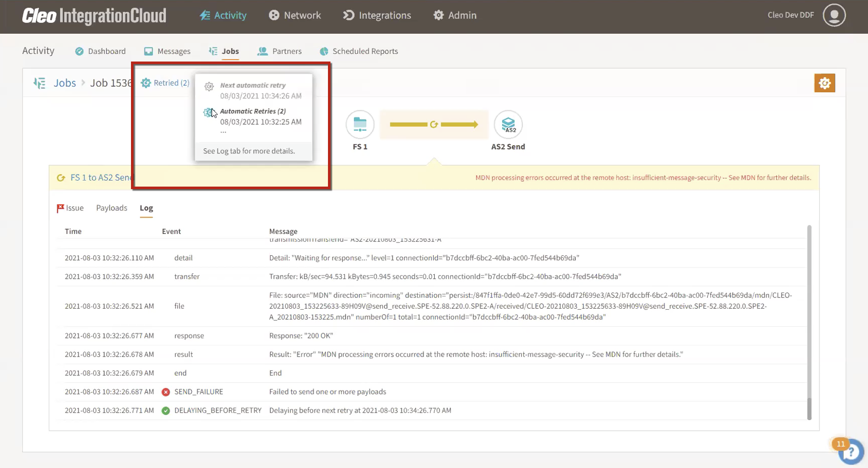Click the jobs tree icon in breadcrumb
The height and width of the screenshot is (468, 868).
click(39, 83)
